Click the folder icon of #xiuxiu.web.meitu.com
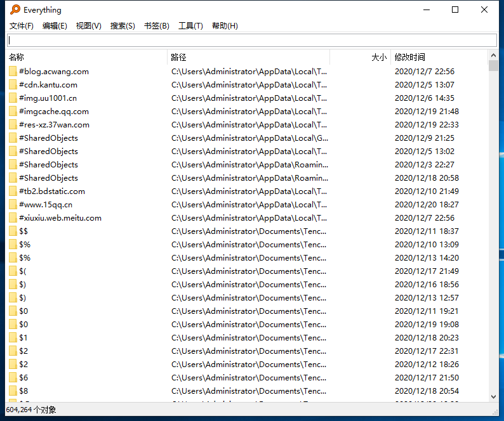The image size is (504, 421). coord(13,218)
